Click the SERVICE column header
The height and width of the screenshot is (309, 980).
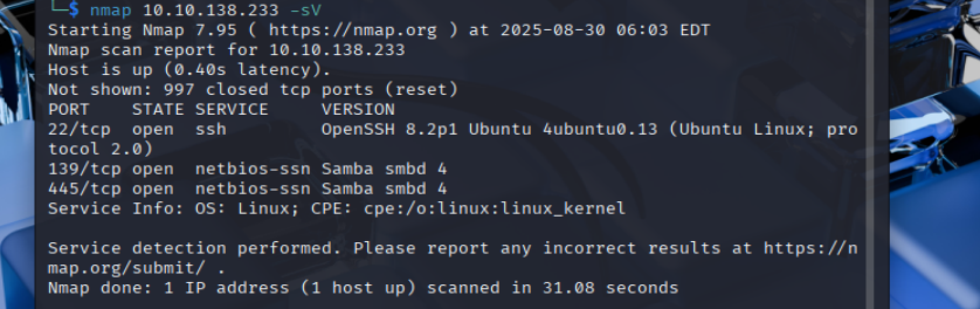pos(231,109)
